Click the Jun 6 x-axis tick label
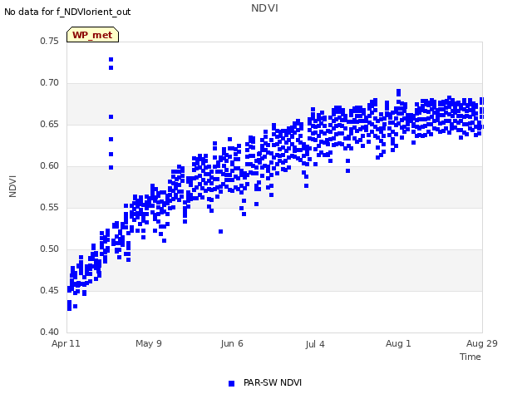Image resolution: width=532 pixels, height=399 pixels. pyautogui.click(x=232, y=343)
